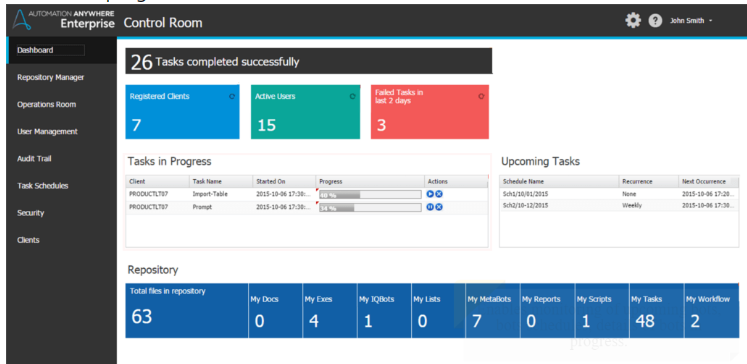Select the Prompt task name cell
This screenshot has width=747, height=364.
(x=202, y=207)
